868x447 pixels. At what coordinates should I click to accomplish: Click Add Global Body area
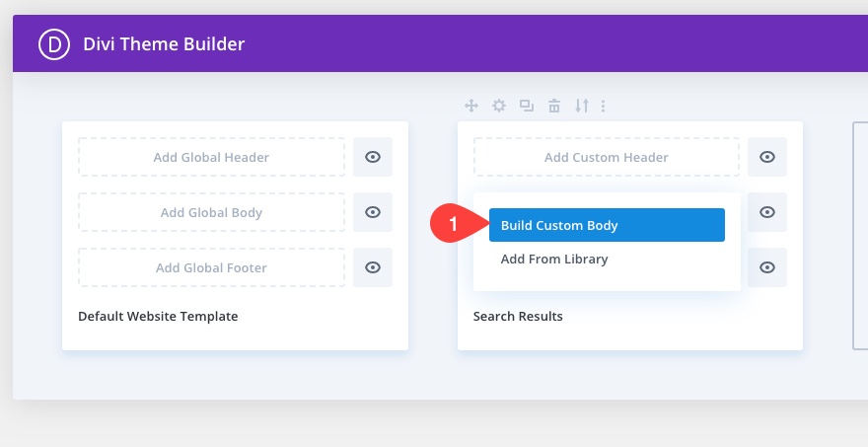click(211, 212)
